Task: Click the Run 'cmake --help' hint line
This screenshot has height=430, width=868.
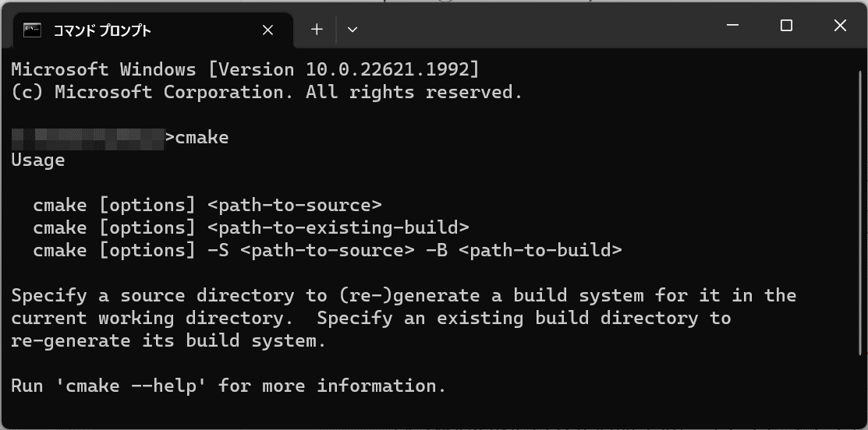Action: pos(229,386)
